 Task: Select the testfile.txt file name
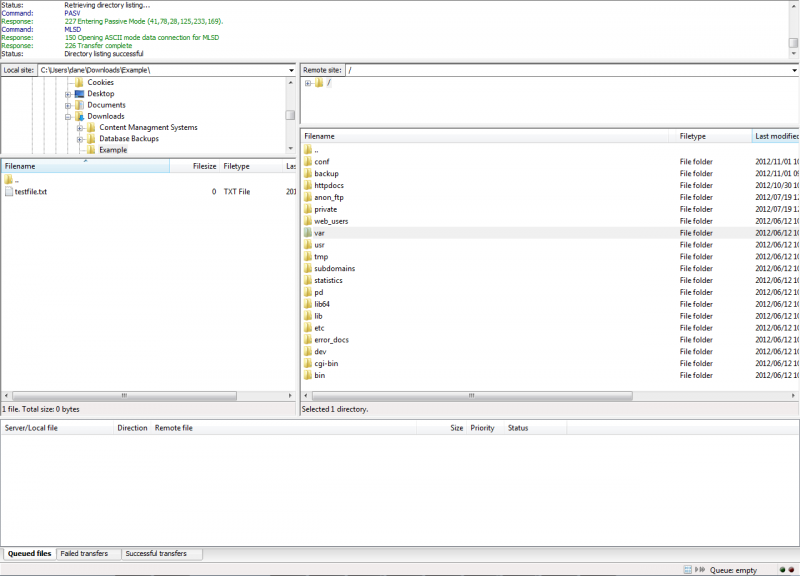point(31,192)
